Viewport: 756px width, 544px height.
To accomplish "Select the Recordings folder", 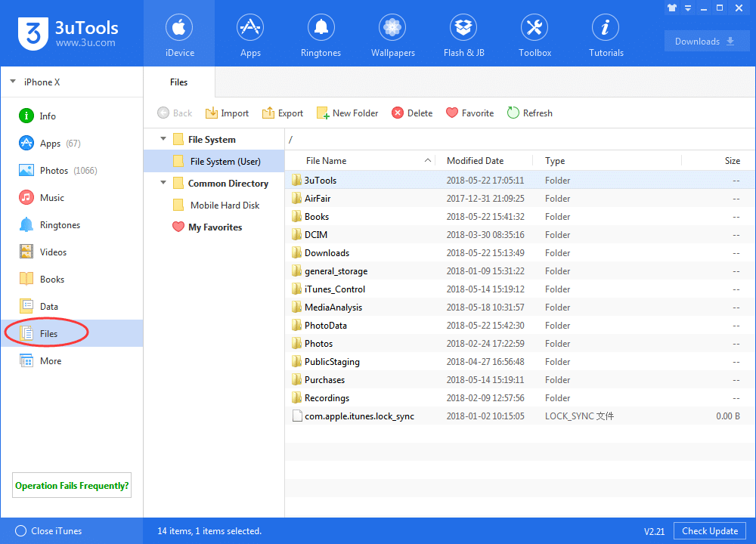I will 520,398.
